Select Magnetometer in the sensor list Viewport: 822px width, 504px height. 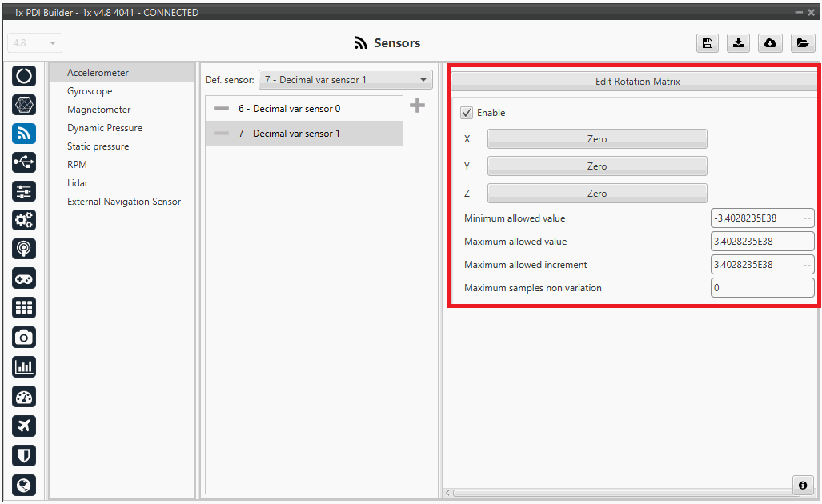click(x=98, y=110)
